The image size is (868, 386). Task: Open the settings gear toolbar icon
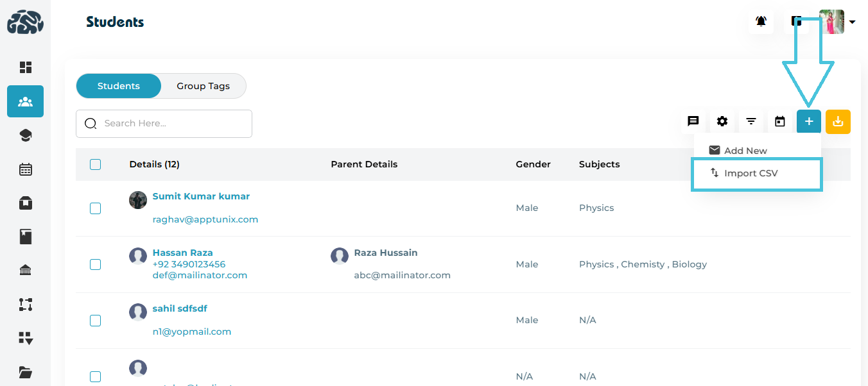(x=722, y=121)
